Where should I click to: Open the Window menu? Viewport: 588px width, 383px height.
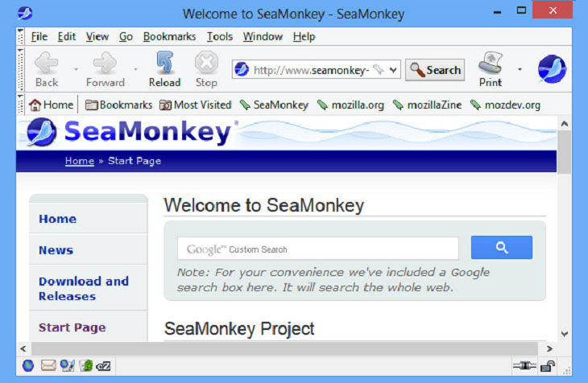tap(263, 37)
